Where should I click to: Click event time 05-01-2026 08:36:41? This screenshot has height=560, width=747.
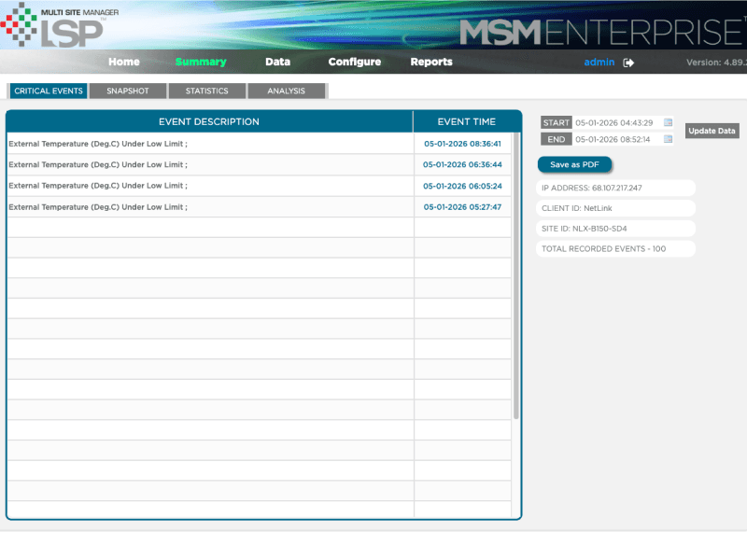462,144
